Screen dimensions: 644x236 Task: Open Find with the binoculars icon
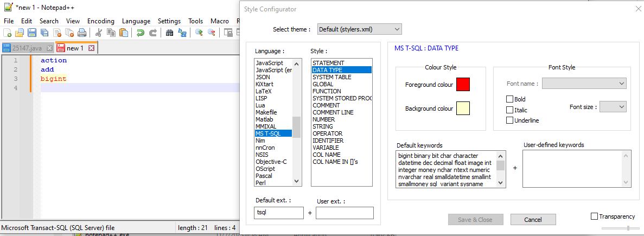169,33
